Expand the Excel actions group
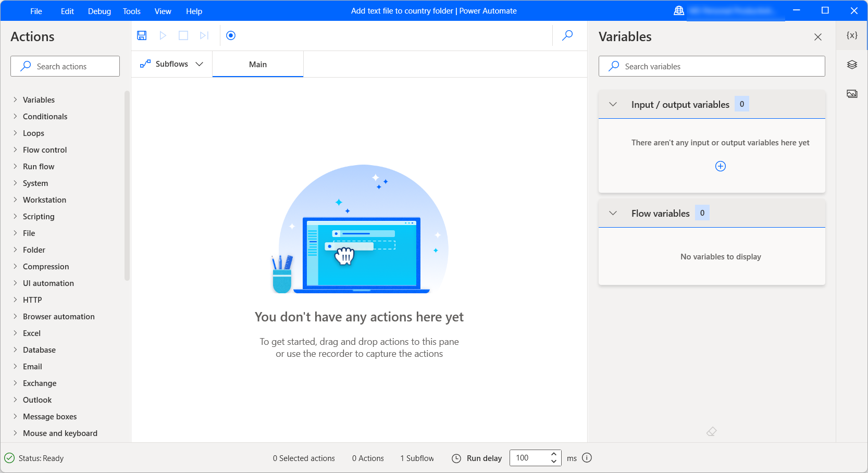 (32, 333)
